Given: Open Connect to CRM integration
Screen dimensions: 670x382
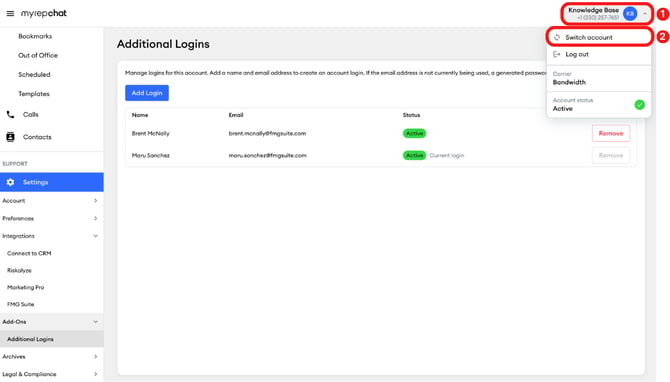Looking at the screenshot, I should (x=29, y=253).
